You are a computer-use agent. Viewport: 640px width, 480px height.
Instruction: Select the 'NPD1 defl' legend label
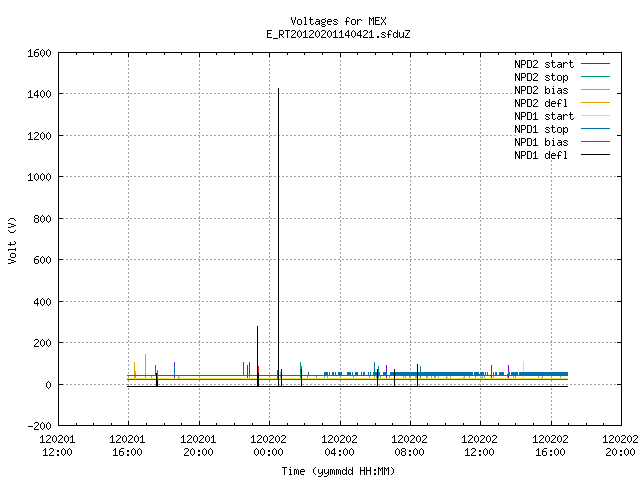pyautogui.click(x=541, y=155)
